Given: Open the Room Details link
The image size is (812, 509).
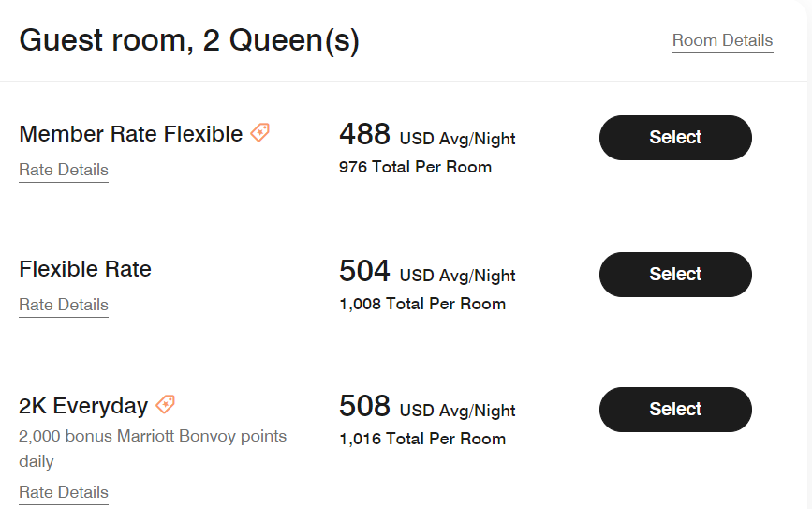Looking at the screenshot, I should (x=722, y=40).
